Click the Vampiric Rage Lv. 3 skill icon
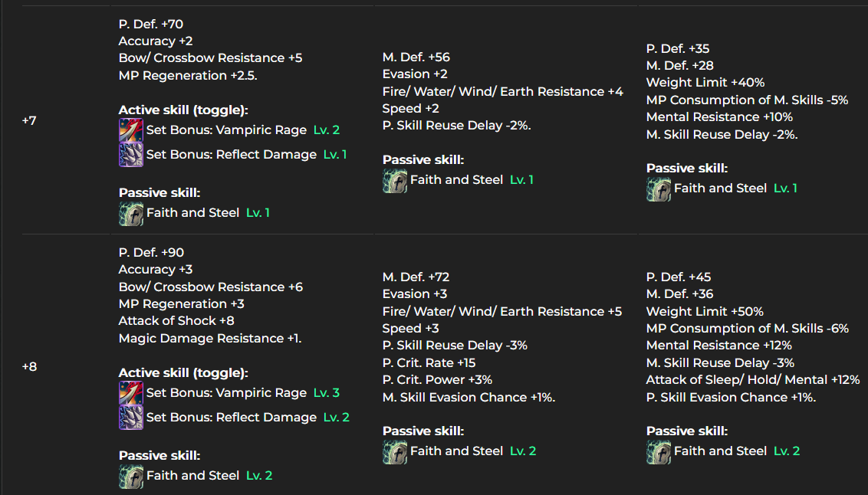This screenshot has height=495, width=868. (x=131, y=393)
